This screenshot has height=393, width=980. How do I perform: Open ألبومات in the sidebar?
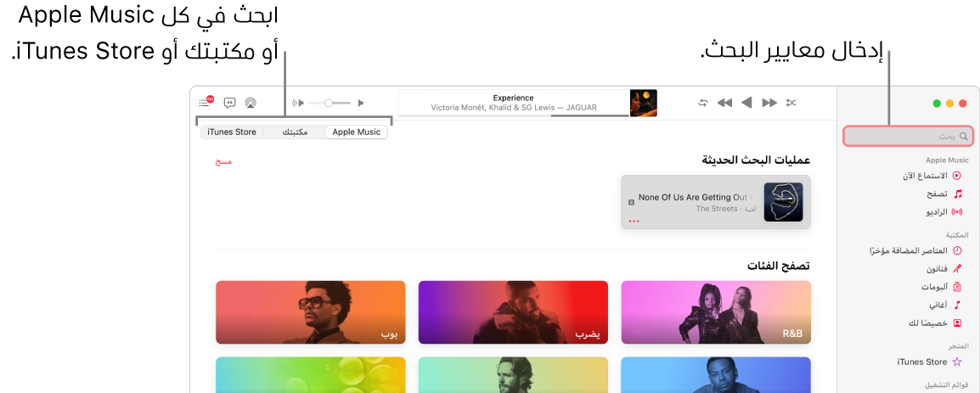(x=943, y=287)
